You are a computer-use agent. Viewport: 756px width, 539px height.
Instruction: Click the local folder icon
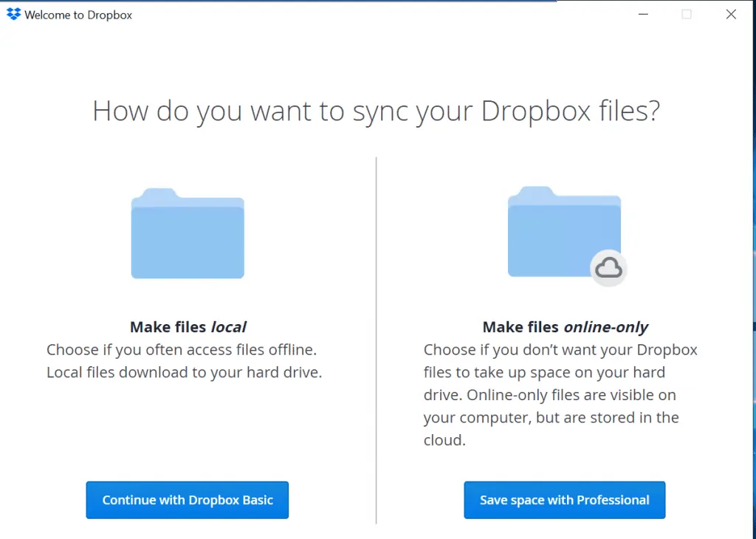pos(188,234)
